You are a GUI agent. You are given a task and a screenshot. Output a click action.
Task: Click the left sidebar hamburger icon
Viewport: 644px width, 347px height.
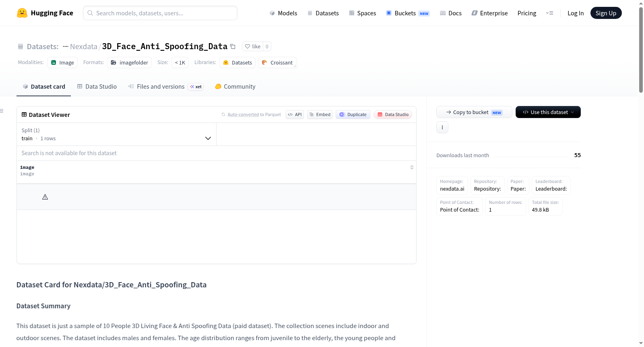point(2,111)
